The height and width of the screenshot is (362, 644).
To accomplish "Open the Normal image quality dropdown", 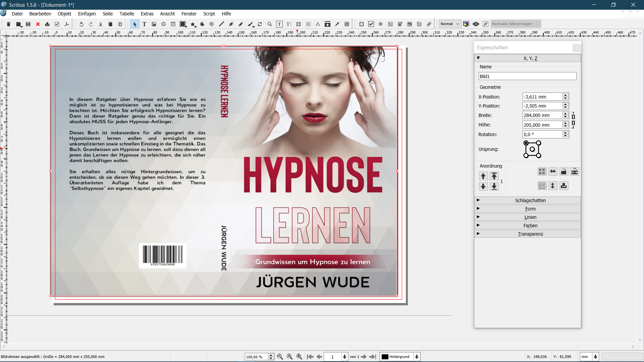I will 450,24.
